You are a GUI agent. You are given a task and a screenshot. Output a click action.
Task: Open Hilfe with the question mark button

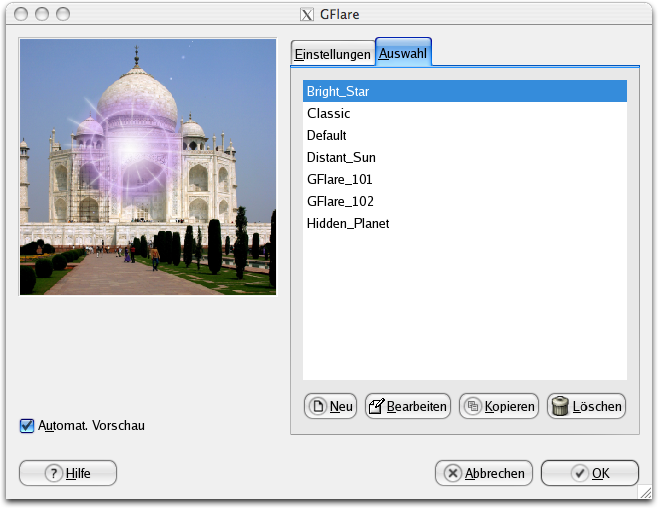[x=68, y=473]
